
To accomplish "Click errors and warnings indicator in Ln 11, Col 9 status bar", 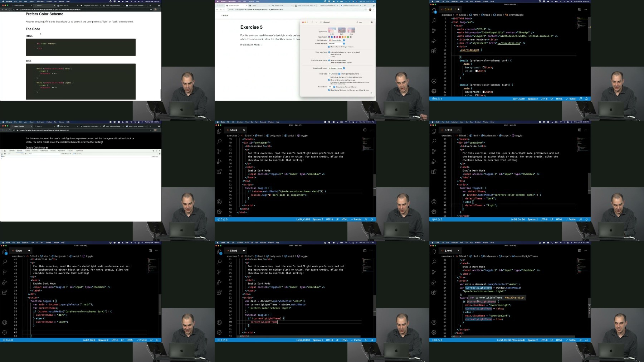I will 437,99.
